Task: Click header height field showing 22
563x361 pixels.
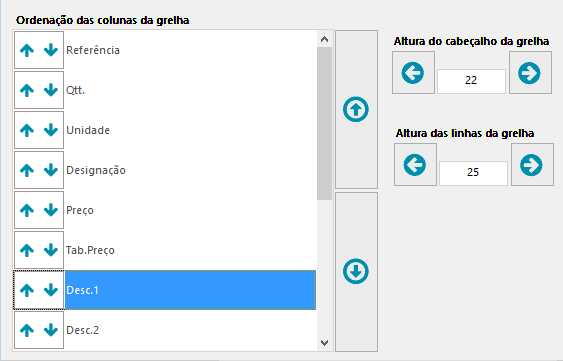Action: [x=471, y=81]
